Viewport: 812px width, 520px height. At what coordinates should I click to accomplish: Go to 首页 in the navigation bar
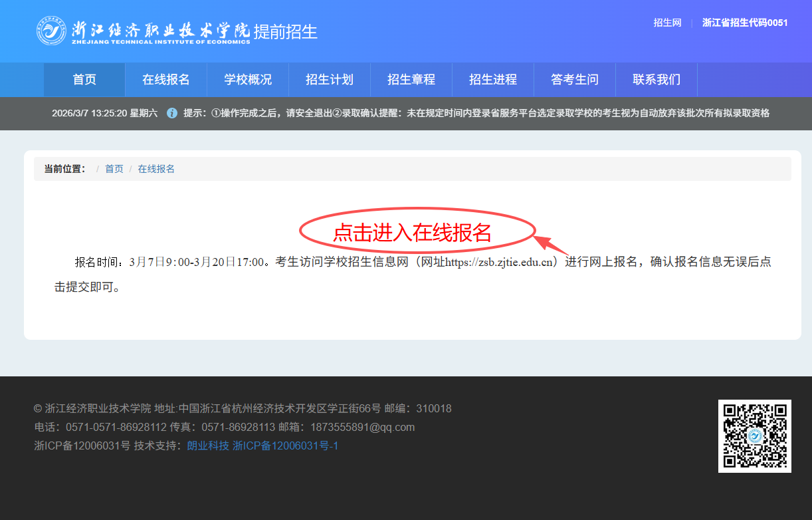tap(84, 80)
